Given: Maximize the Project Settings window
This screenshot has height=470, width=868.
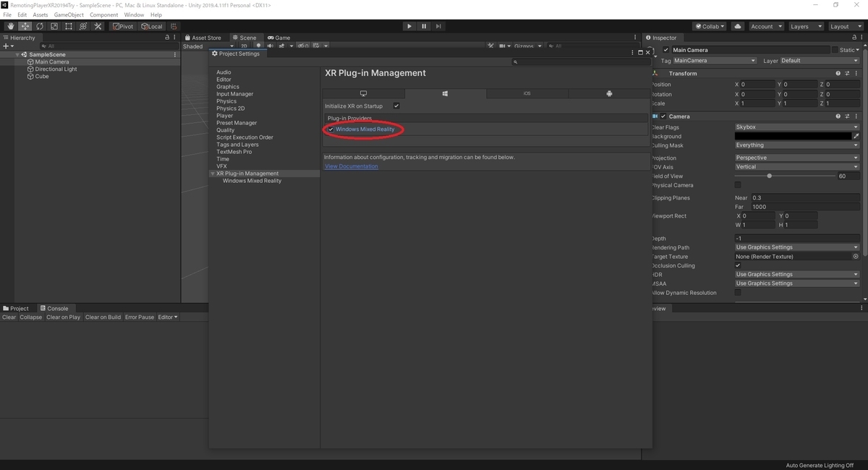Looking at the screenshot, I should coord(640,53).
